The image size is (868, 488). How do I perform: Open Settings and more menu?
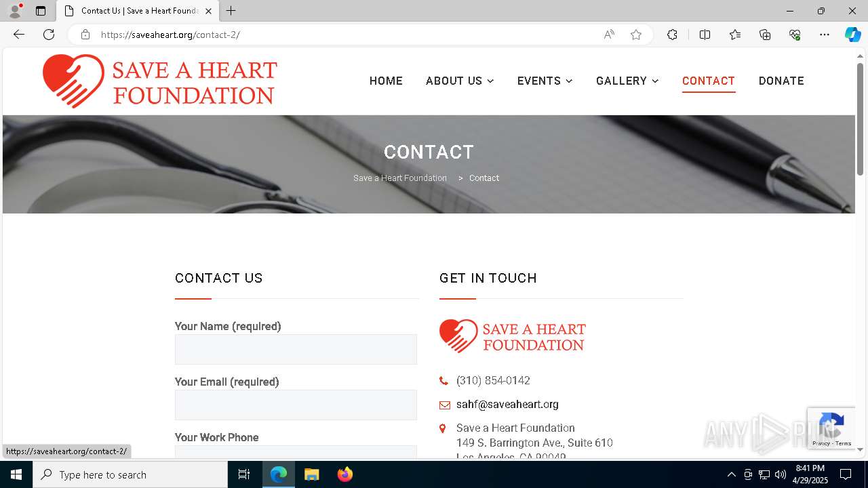click(x=825, y=35)
